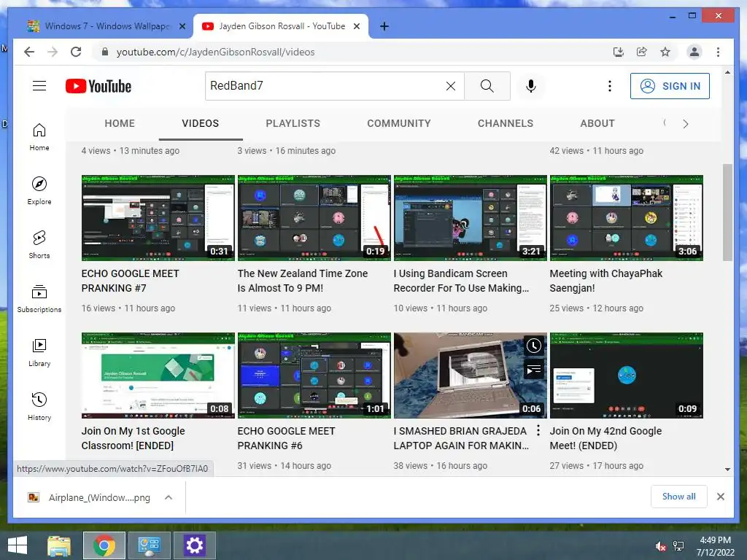This screenshot has height=560, width=747.
Task: Open the COMMUNITY tab
Action: click(399, 123)
